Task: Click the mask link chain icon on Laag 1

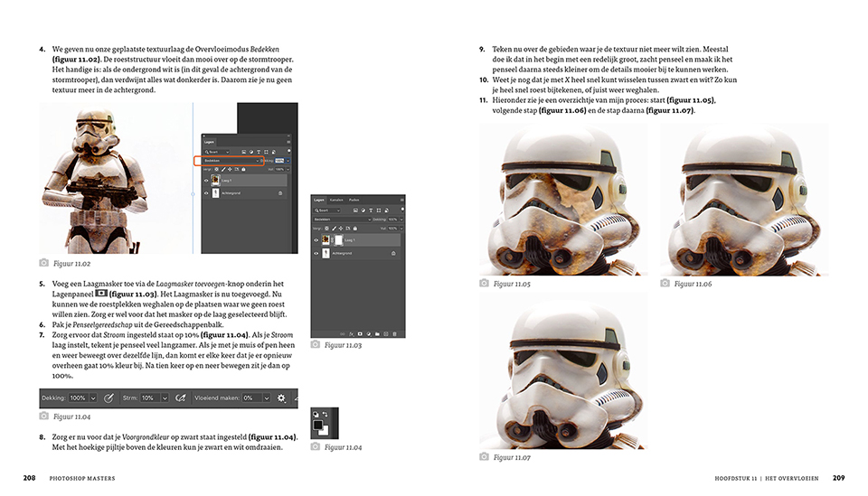Action: point(332,240)
